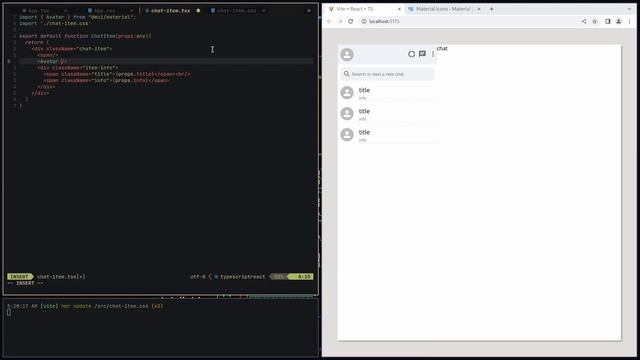
Task: Click the import Avatar from '@mui/material' line
Action: (x=78, y=17)
